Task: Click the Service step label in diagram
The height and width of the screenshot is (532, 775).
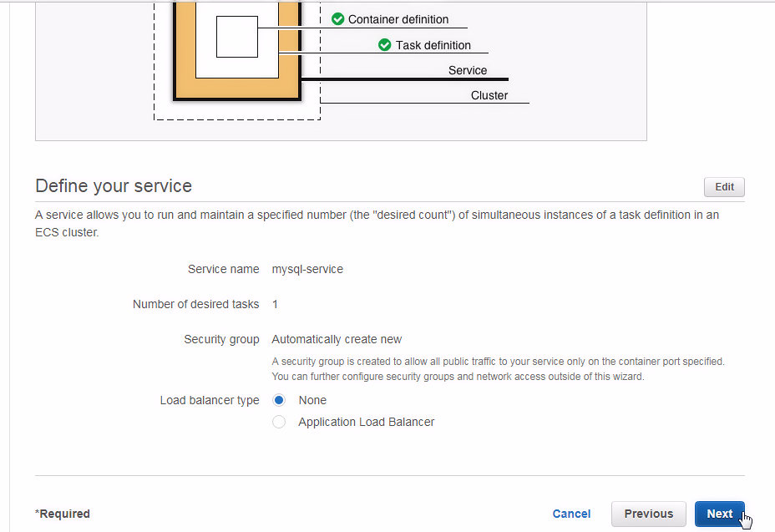Action: click(x=468, y=70)
